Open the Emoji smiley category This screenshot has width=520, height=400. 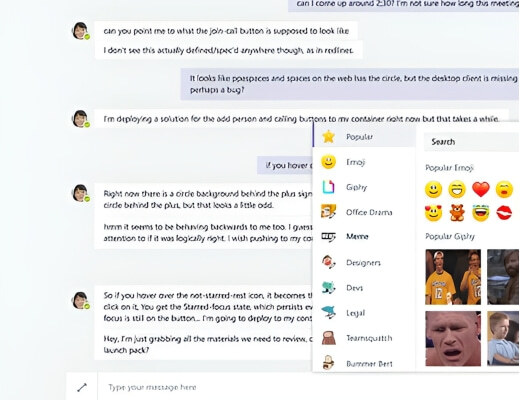point(364,162)
